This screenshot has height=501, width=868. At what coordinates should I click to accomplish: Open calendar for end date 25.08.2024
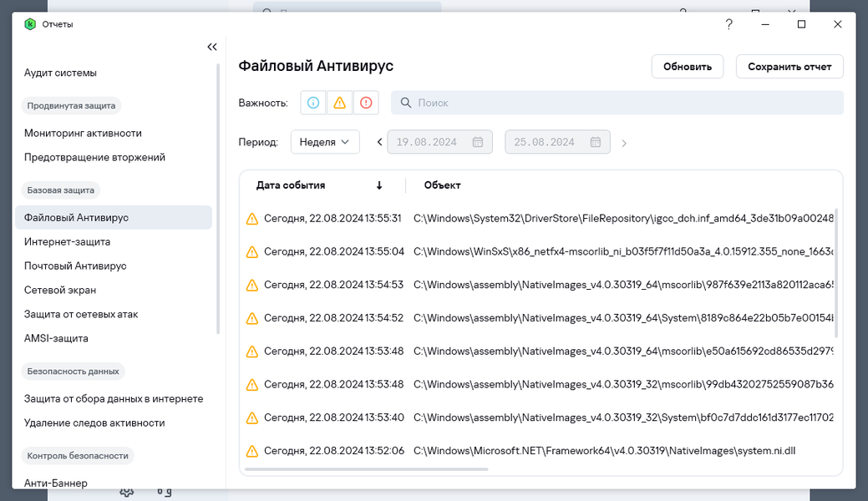(x=595, y=142)
